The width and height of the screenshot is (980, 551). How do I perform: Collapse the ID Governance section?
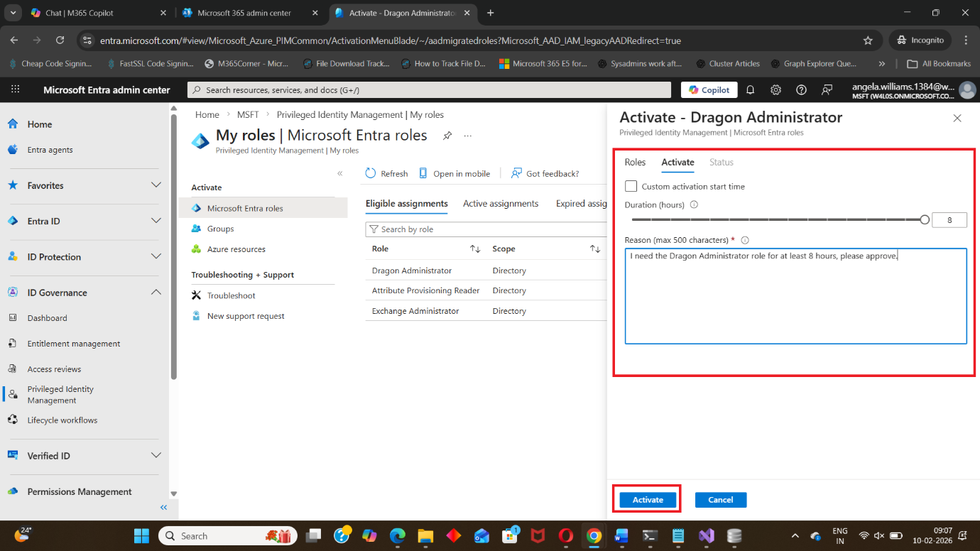(156, 293)
